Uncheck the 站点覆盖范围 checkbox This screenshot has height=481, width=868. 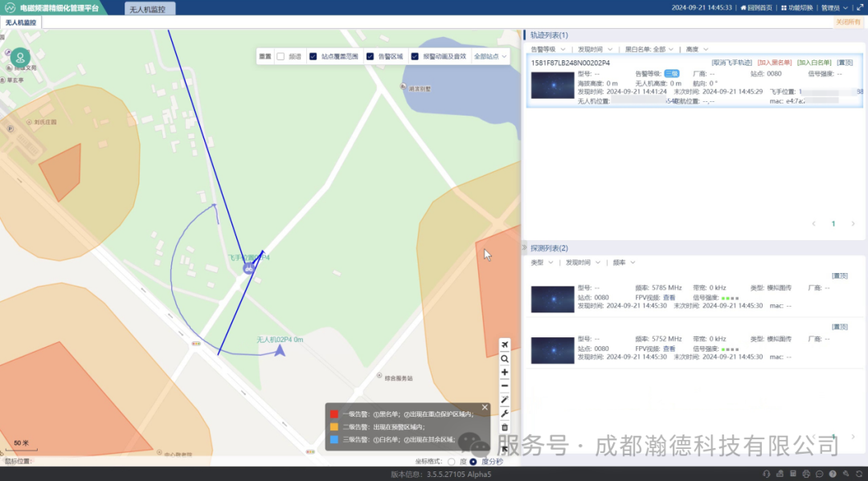[313, 56]
